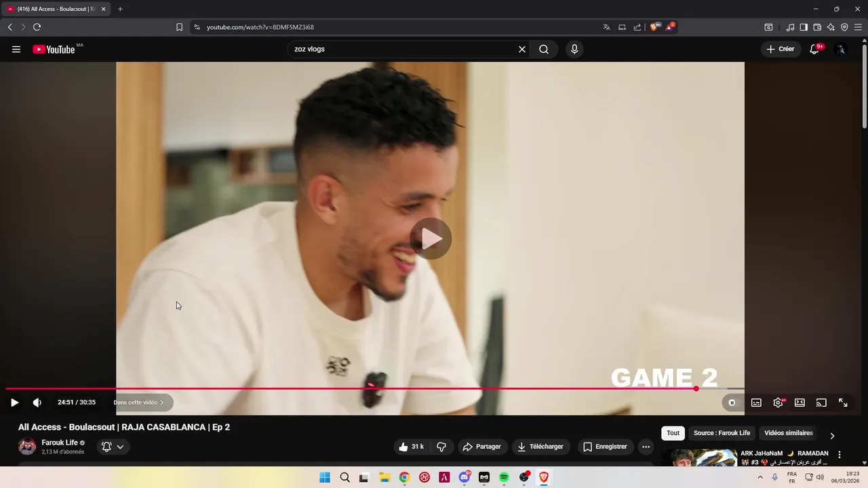Dislike the video
This screenshot has width=868, height=488.
tap(441, 447)
